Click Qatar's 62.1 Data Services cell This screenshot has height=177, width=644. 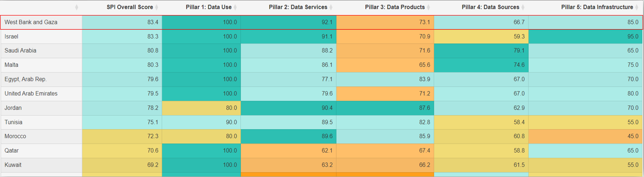pos(288,151)
